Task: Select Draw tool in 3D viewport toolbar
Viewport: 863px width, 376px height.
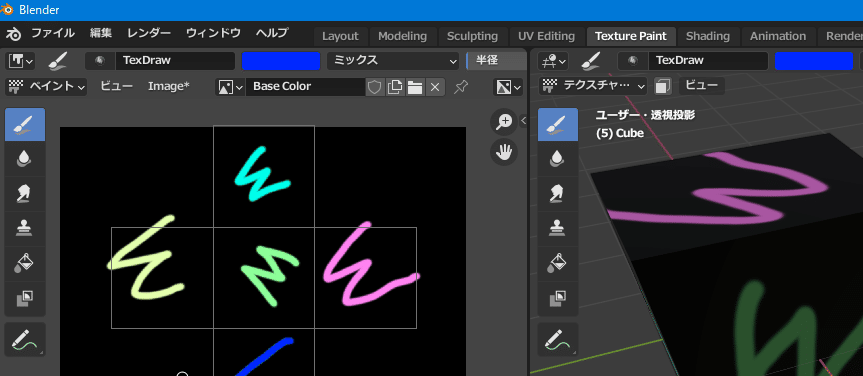Action: [558, 125]
